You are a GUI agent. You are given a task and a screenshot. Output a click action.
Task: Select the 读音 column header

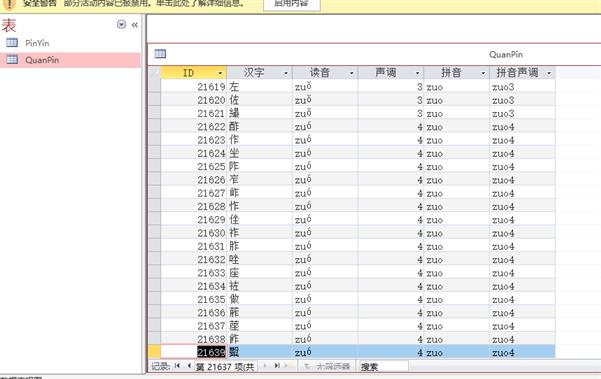point(325,73)
